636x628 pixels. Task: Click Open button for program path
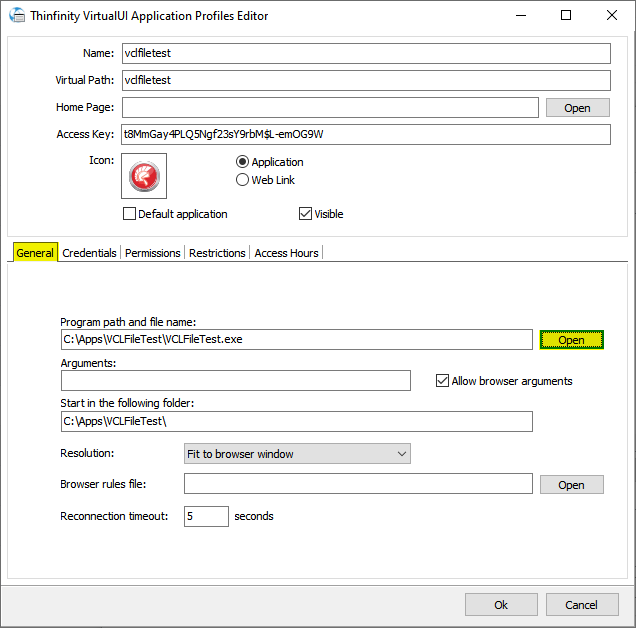[572, 340]
